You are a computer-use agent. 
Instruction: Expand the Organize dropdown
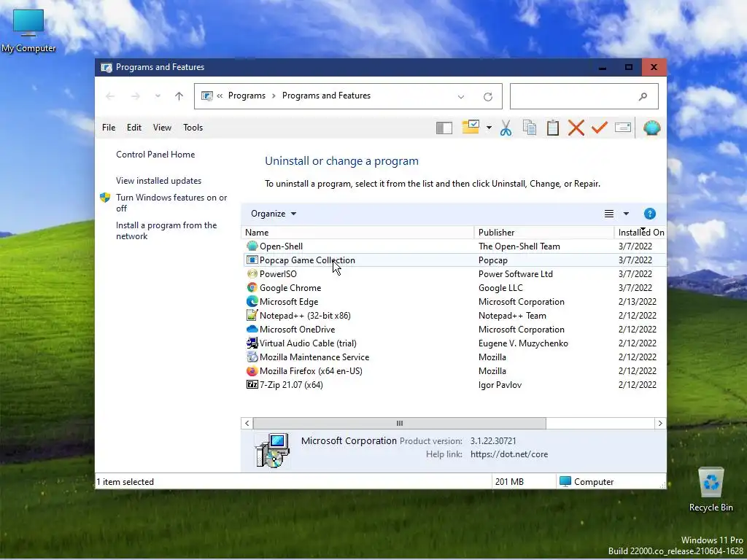[x=274, y=214]
